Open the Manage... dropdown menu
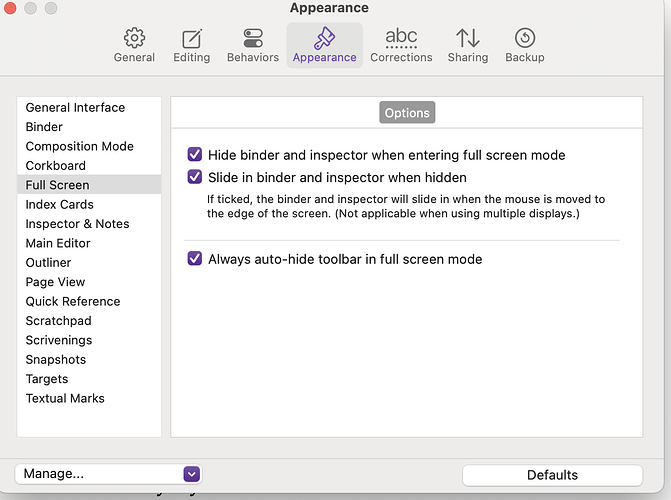 (108, 474)
